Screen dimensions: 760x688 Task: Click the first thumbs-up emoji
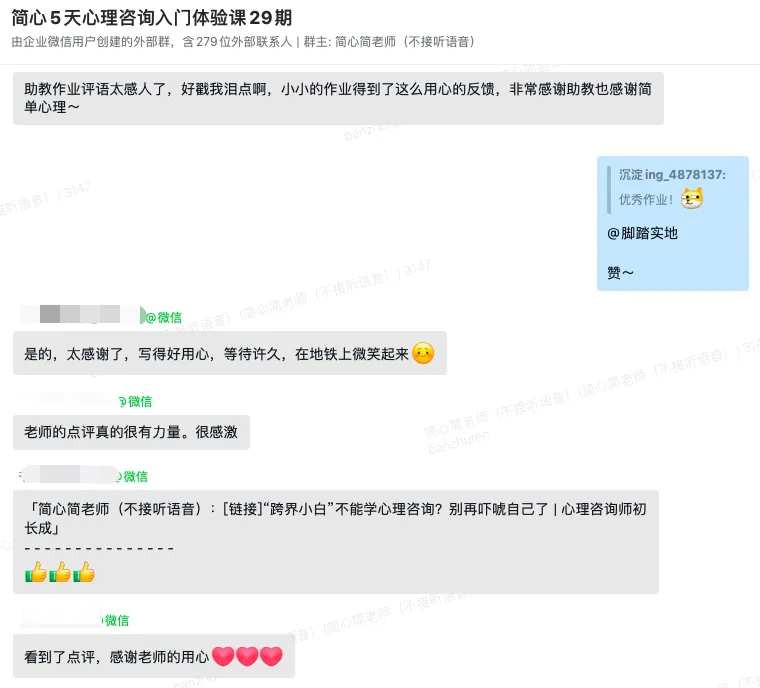click(x=36, y=572)
